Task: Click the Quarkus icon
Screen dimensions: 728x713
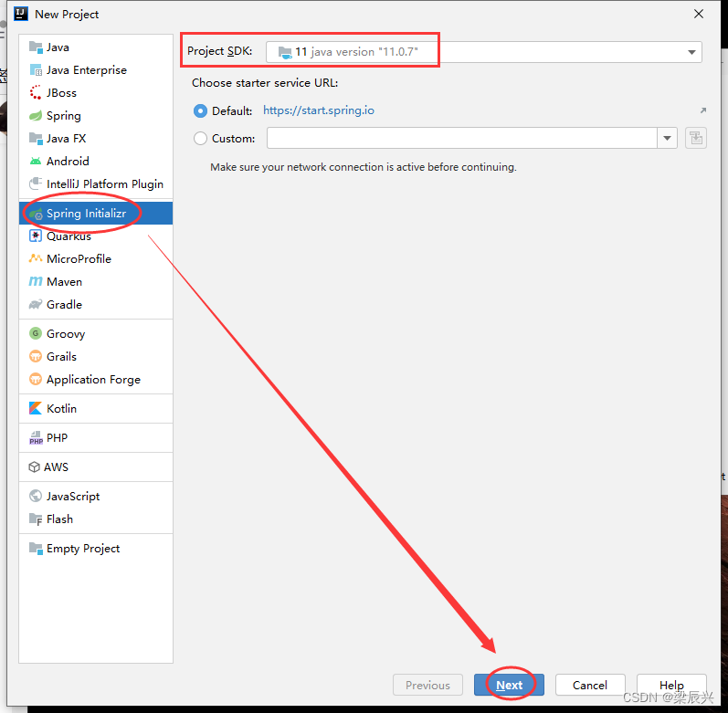Action: 36,236
